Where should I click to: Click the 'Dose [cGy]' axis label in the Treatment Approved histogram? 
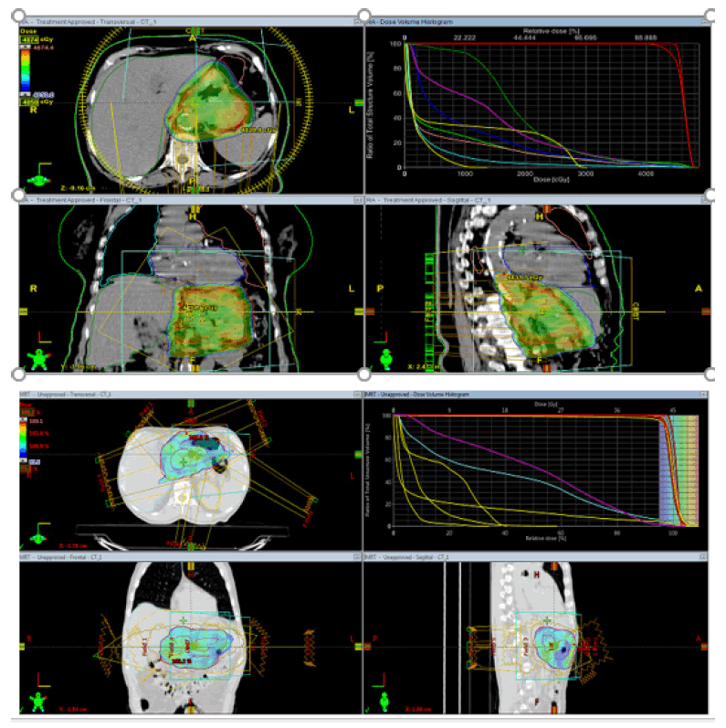coord(551,179)
